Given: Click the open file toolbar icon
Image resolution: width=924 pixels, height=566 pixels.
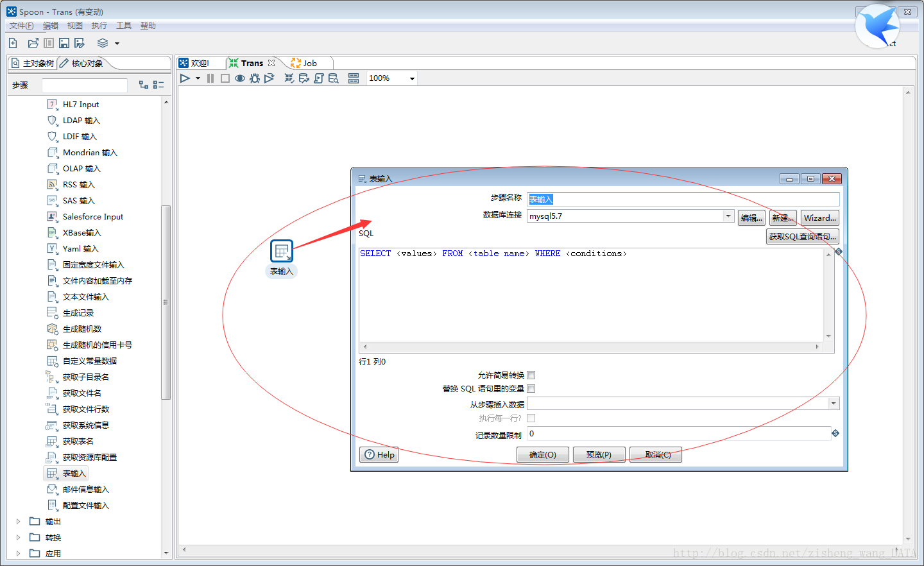Looking at the screenshot, I should point(33,43).
